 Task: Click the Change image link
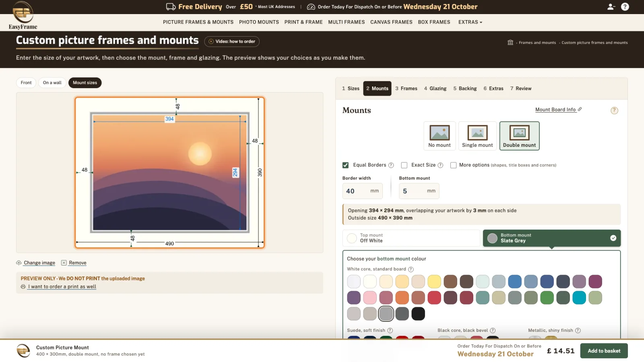(39, 263)
